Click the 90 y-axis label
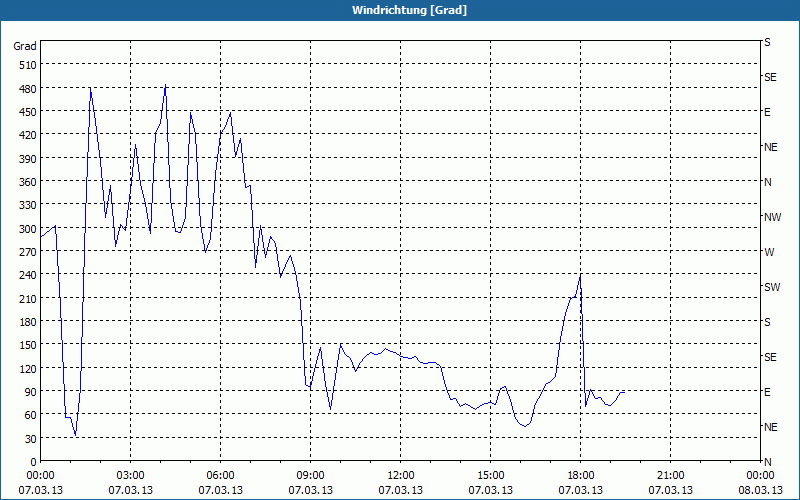800x500 pixels. pos(31,392)
